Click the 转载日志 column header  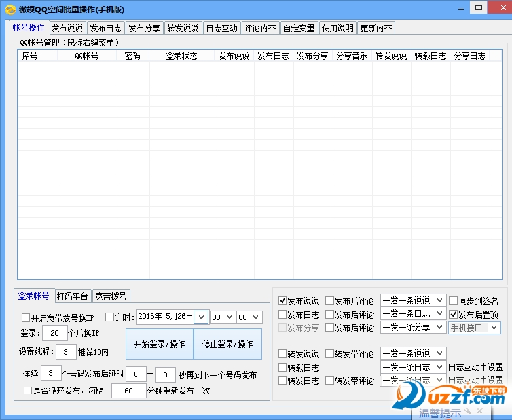coord(430,56)
